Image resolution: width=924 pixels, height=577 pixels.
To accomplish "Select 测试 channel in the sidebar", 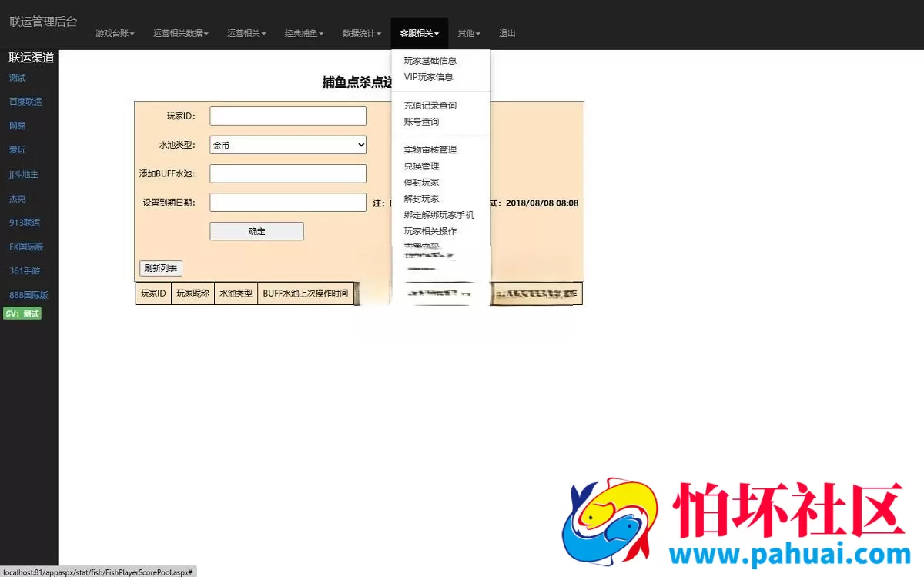I will click(x=18, y=78).
